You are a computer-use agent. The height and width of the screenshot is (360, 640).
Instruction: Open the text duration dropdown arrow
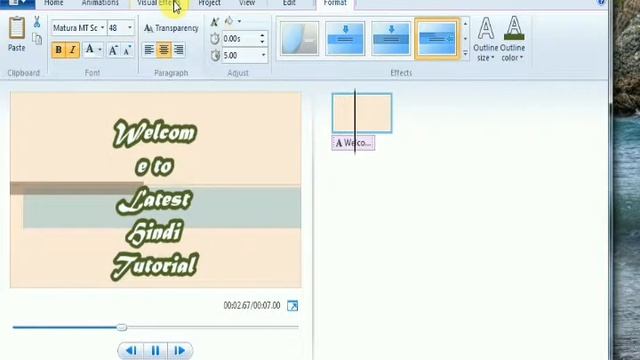click(x=264, y=55)
